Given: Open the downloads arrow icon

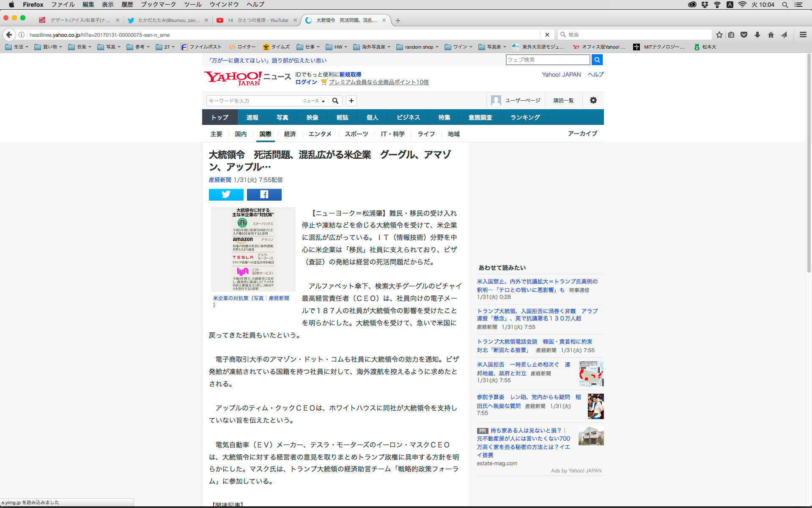Looking at the screenshot, I should coord(757,35).
